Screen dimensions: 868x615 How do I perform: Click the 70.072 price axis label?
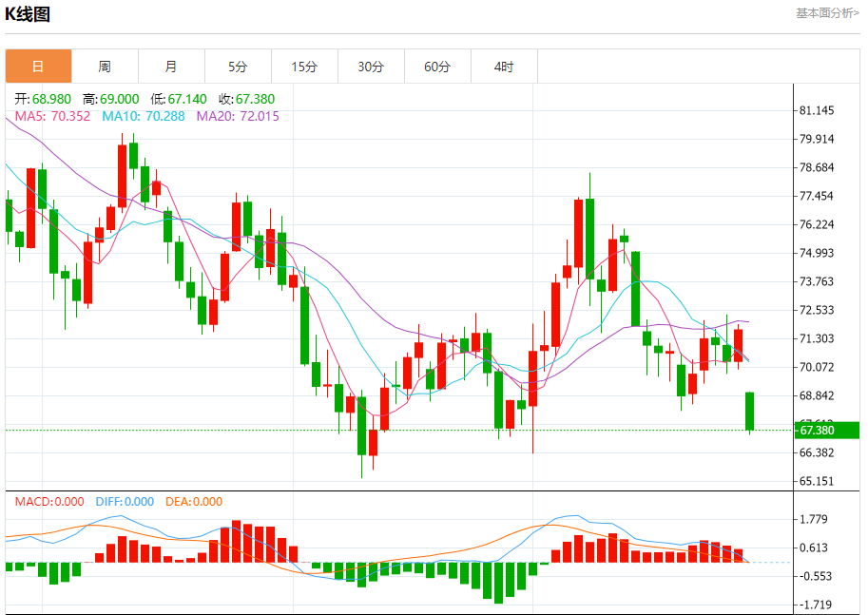click(817, 367)
